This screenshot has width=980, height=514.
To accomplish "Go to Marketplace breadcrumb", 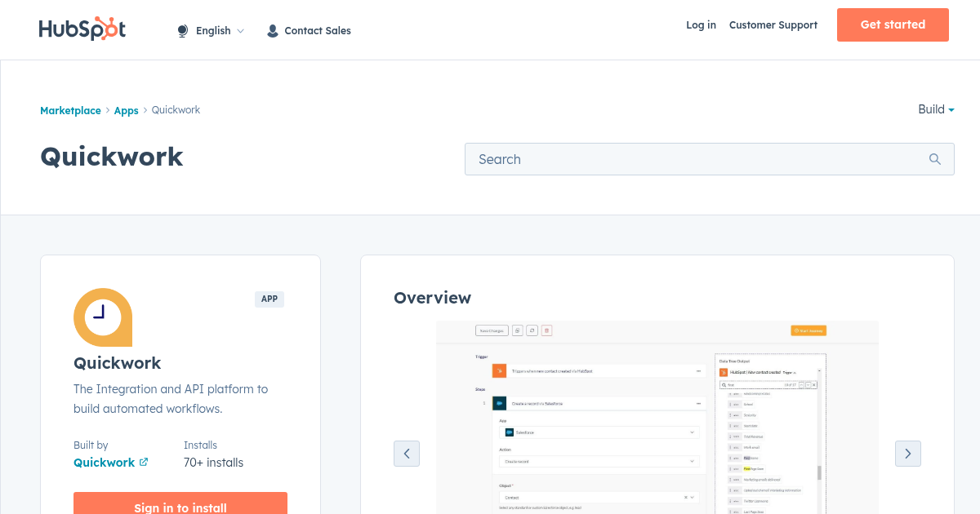I will coord(70,110).
